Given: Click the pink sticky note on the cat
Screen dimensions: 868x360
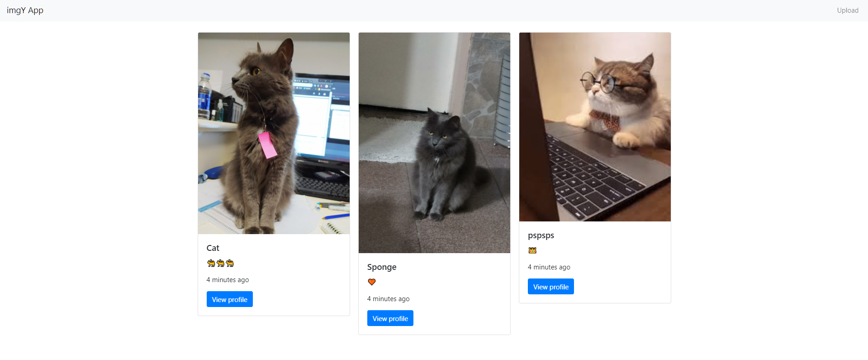Looking at the screenshot, I should pos(267,145).
